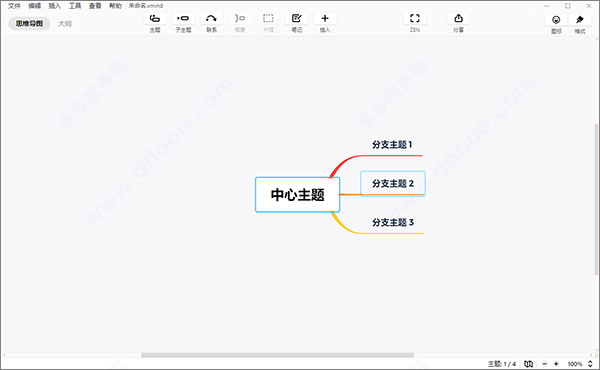The width and height of the screenshot is (600, 370).
Task: Open the 帮助 (Help) menu
Action: point(115,6)
